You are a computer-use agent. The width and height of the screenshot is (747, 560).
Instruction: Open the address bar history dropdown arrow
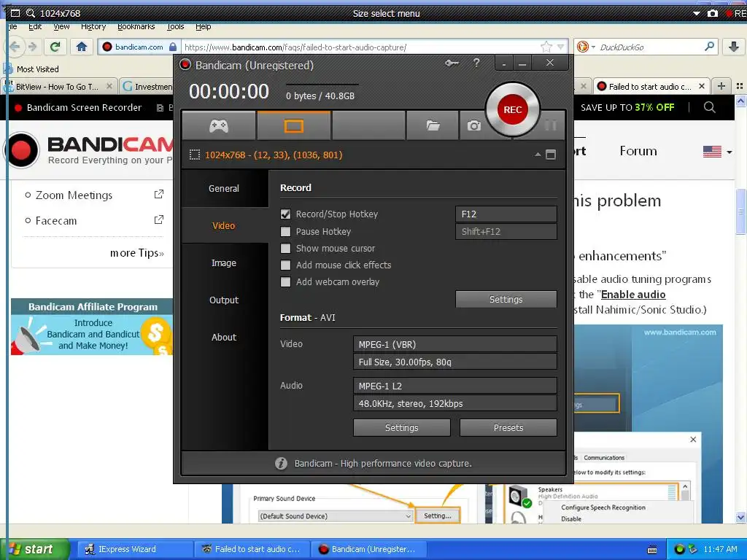coord(561,47)
